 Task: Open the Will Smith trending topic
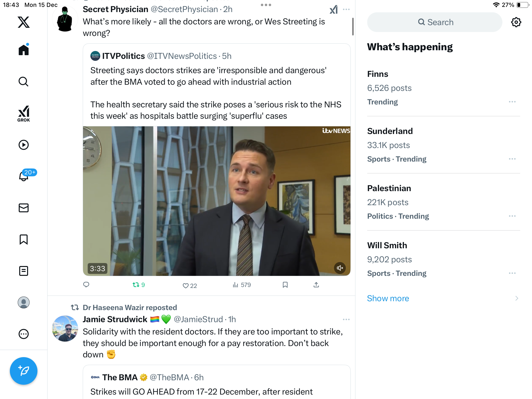pos(387,246)
